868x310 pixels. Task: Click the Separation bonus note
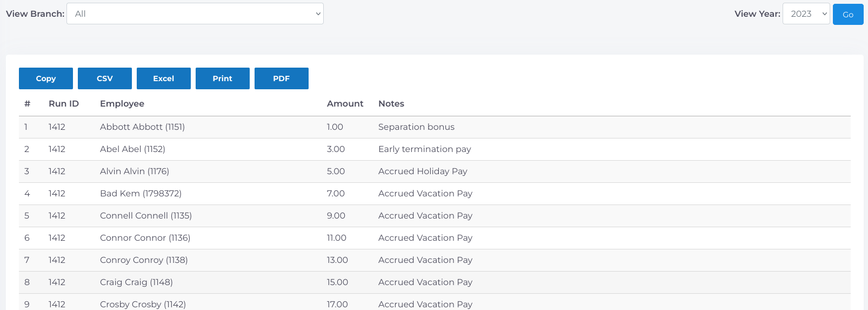416,127
